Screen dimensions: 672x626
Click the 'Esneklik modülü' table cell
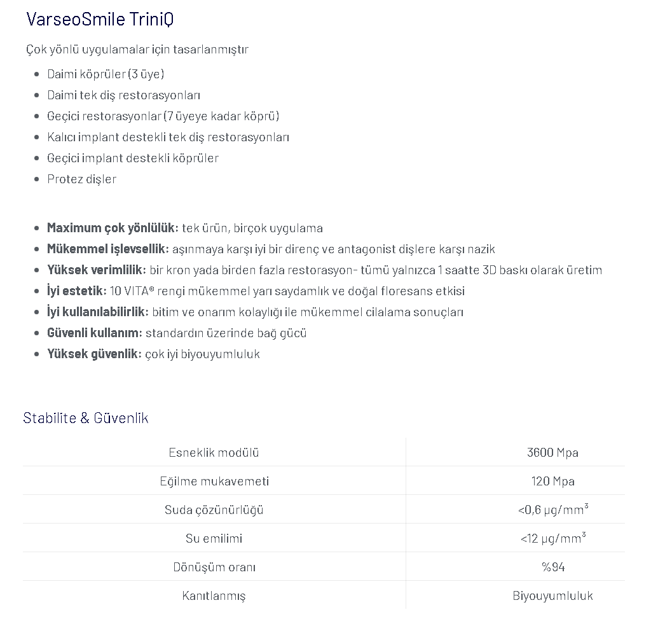214,452
